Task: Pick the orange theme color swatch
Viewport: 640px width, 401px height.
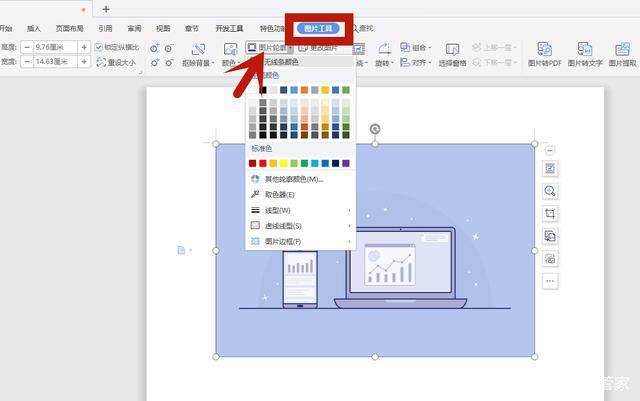Action: pos(304,90)
